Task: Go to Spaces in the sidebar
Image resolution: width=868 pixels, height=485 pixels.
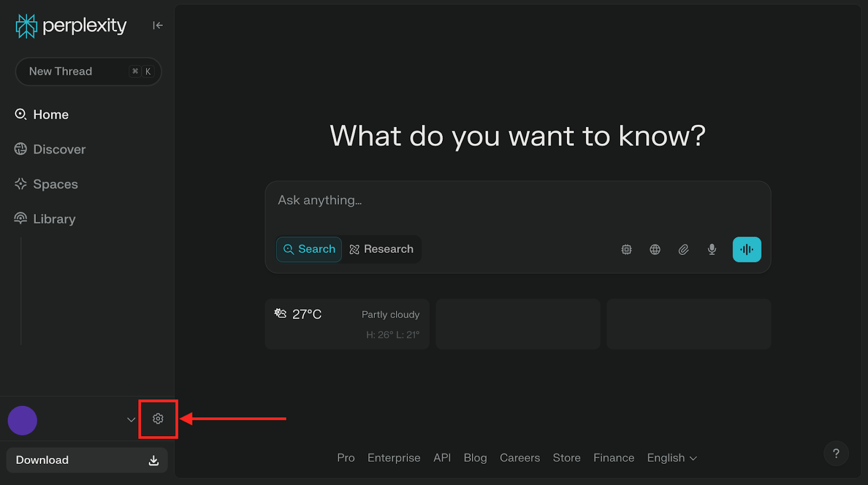Action: pyautogui.click(x=55, y=184)
